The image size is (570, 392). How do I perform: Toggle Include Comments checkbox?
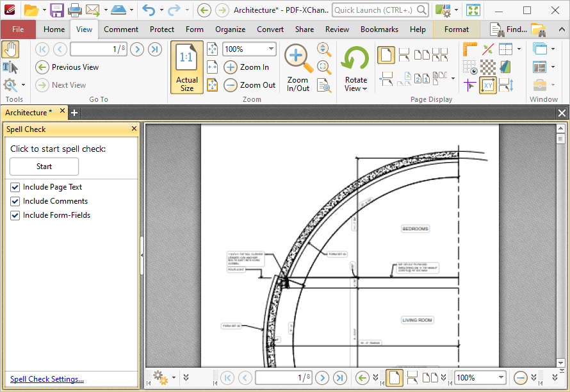point(15,202)
